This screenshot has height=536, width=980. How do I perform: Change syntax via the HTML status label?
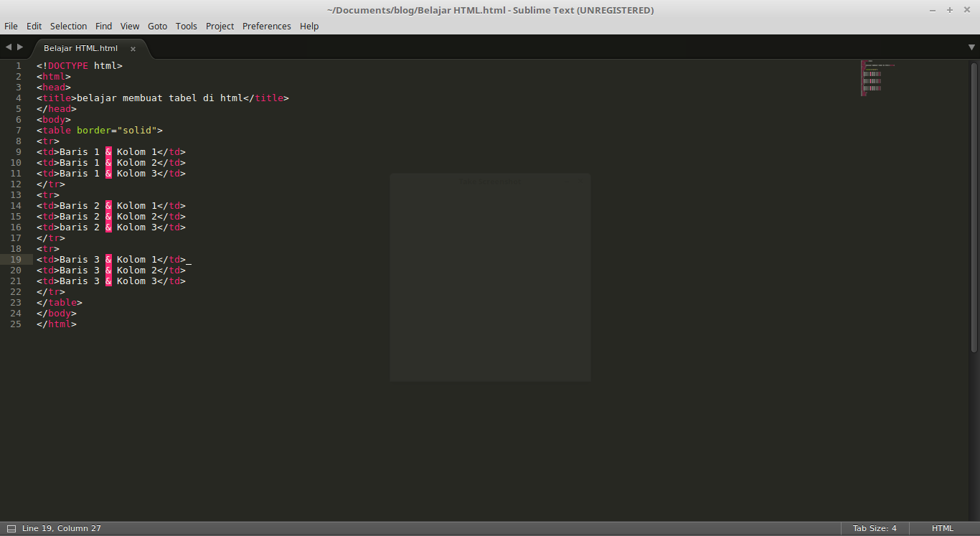943,529
